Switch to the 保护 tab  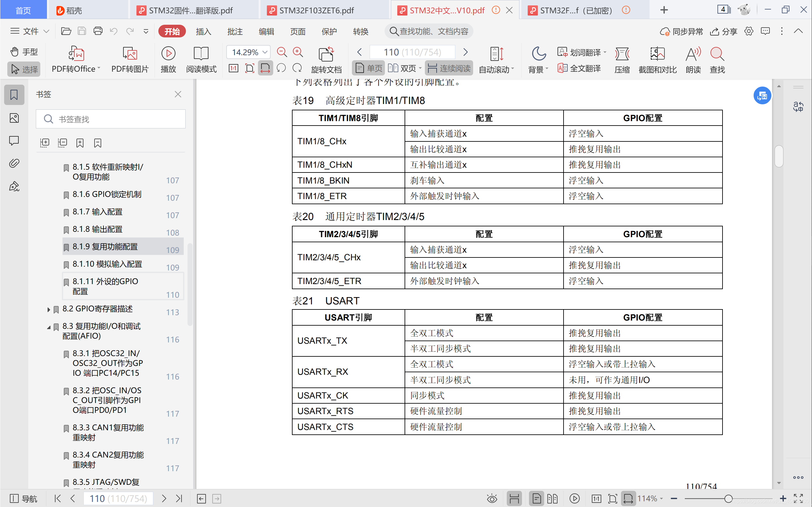[329, 31]
